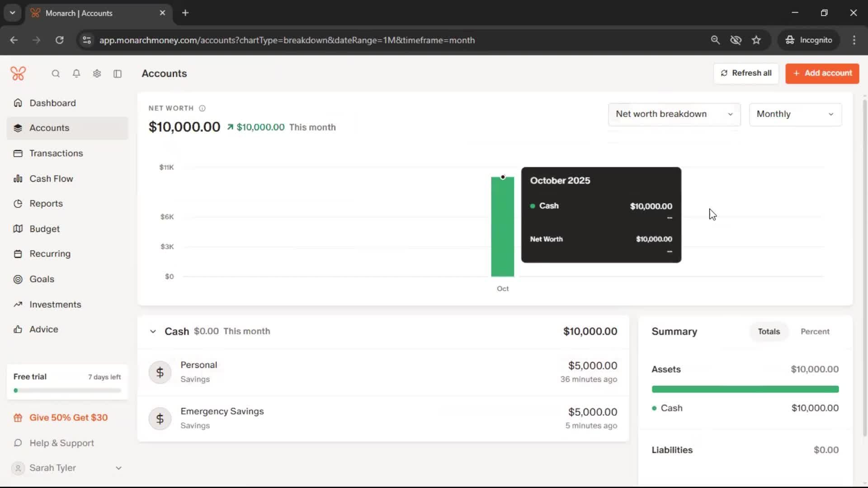The image size is (868, 488).
Task: Open Net worth breakdown dropdown
Action: point(674,114)
